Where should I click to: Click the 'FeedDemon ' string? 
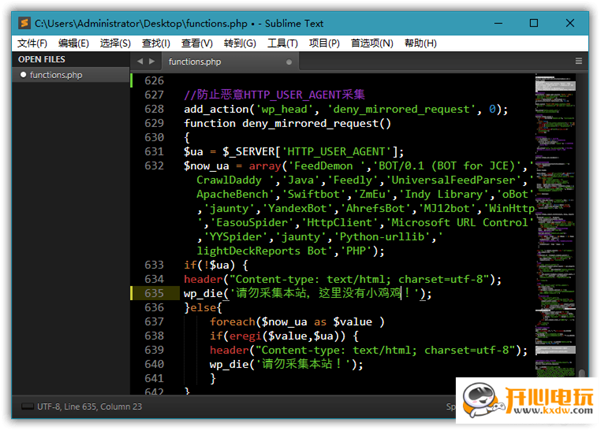coord(326,166)
